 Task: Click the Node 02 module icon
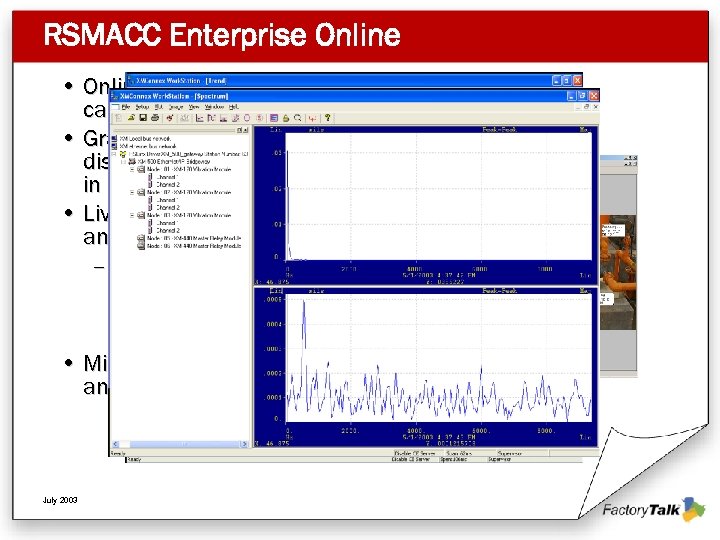click(141, 192)
